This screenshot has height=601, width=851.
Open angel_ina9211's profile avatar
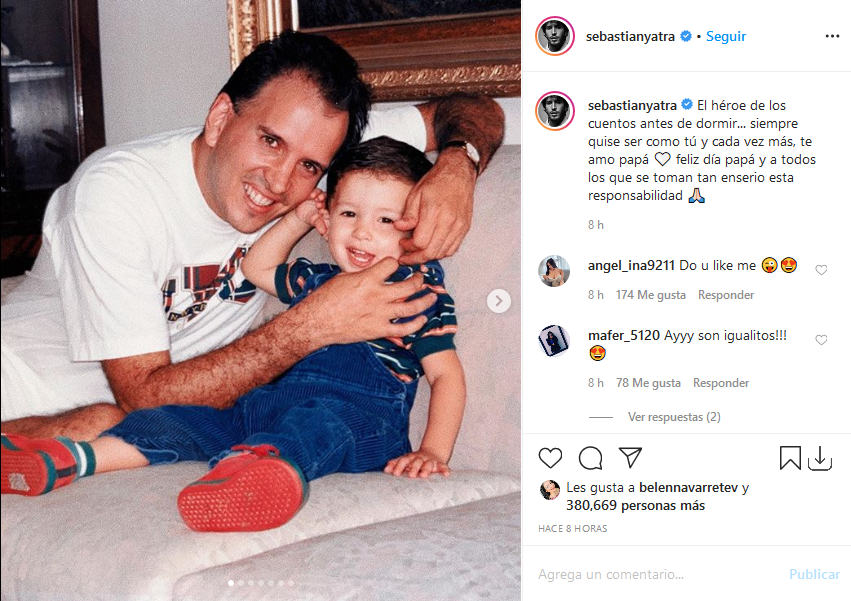click(x=554, y=270)
